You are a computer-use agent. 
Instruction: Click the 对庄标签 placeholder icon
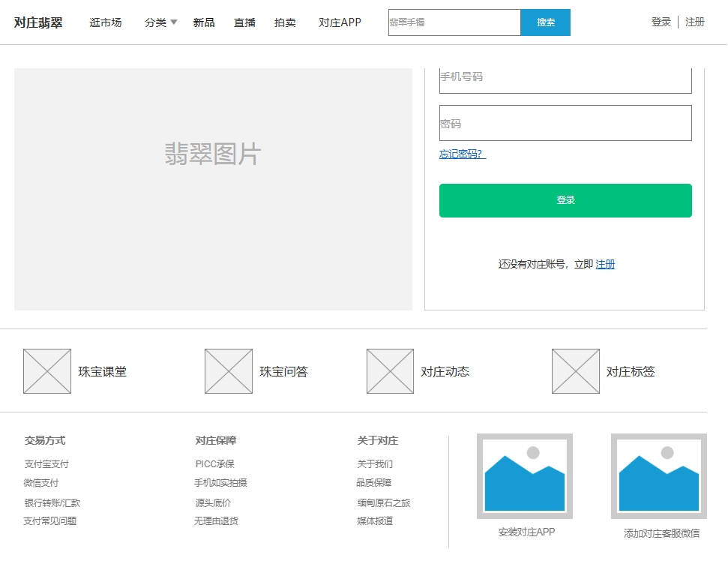point(576,371)
